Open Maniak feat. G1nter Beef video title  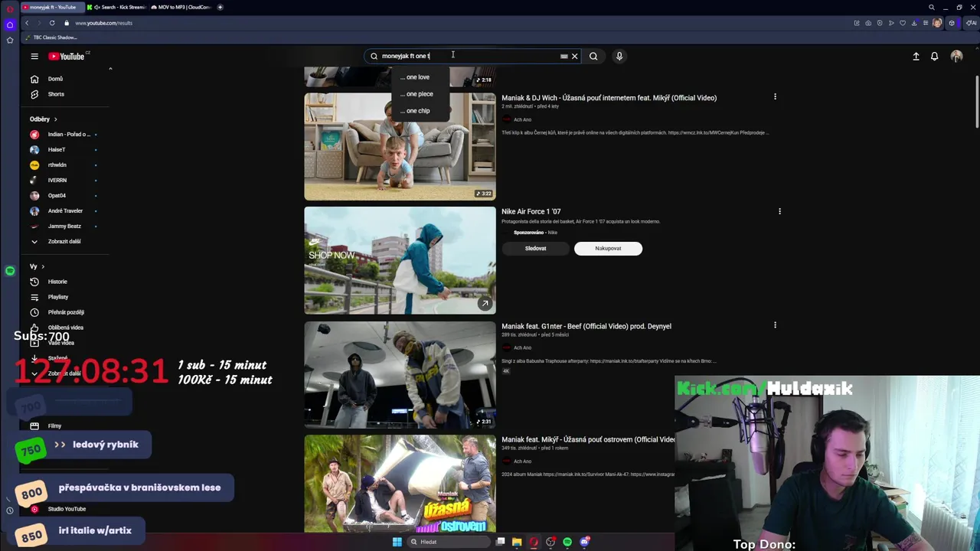pyautogui.click(x=586, y=326)
